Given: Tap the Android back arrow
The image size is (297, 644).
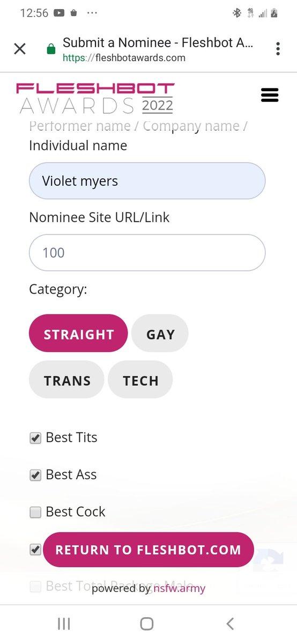Looking at the screenshot, I should (x=230, y=624).
